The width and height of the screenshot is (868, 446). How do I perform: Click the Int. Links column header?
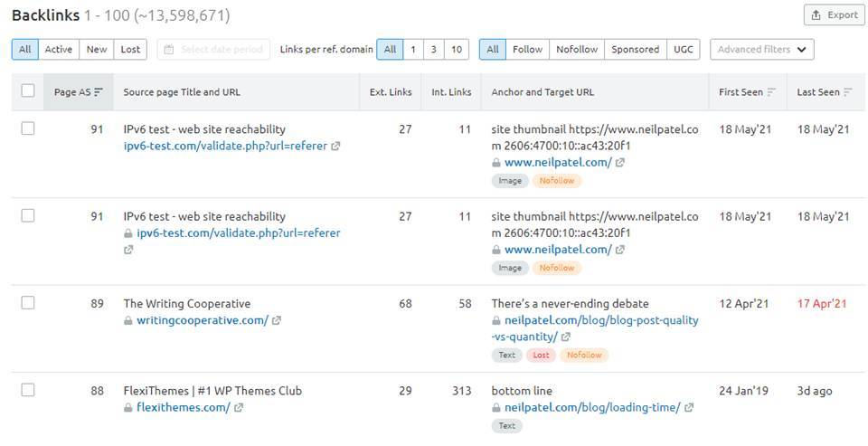click(451, 92)
